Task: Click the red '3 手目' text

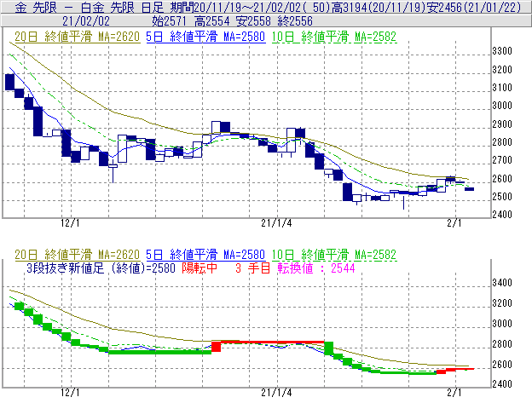Action: (x=252, y=268)
